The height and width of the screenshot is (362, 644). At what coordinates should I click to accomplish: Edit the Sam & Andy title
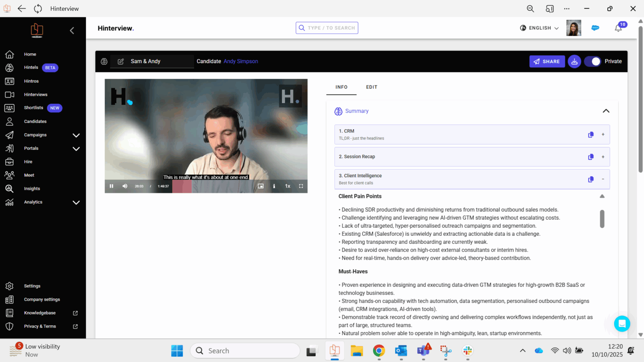pyautogui.click(x=121, y=61)
